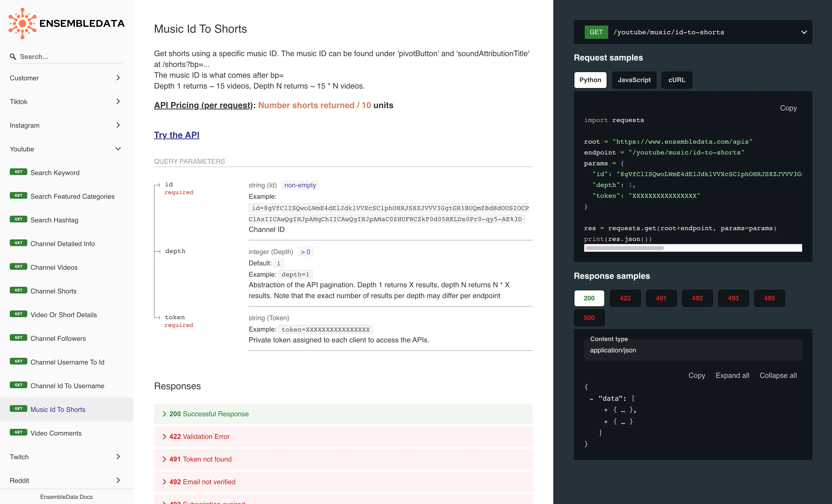Click Expand all in response sample
The height and width of the screenshot is (504, 832).
(732, 376)
